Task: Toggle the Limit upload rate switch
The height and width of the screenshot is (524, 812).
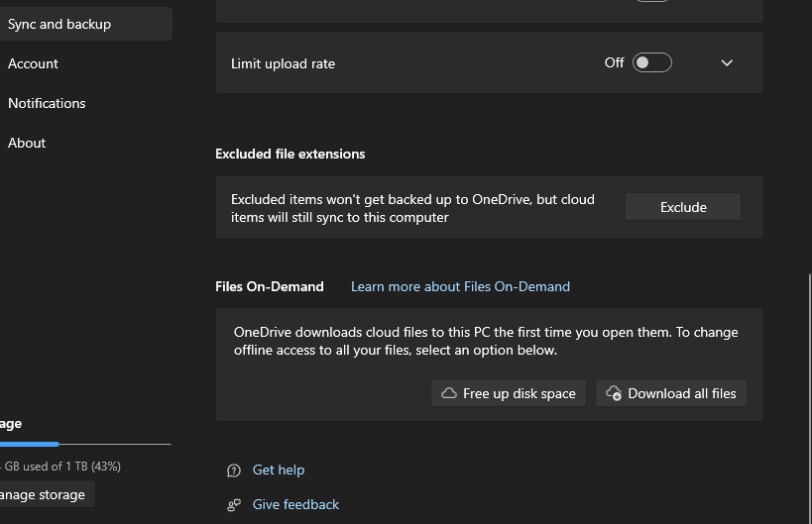Action: tap(652, 62)
